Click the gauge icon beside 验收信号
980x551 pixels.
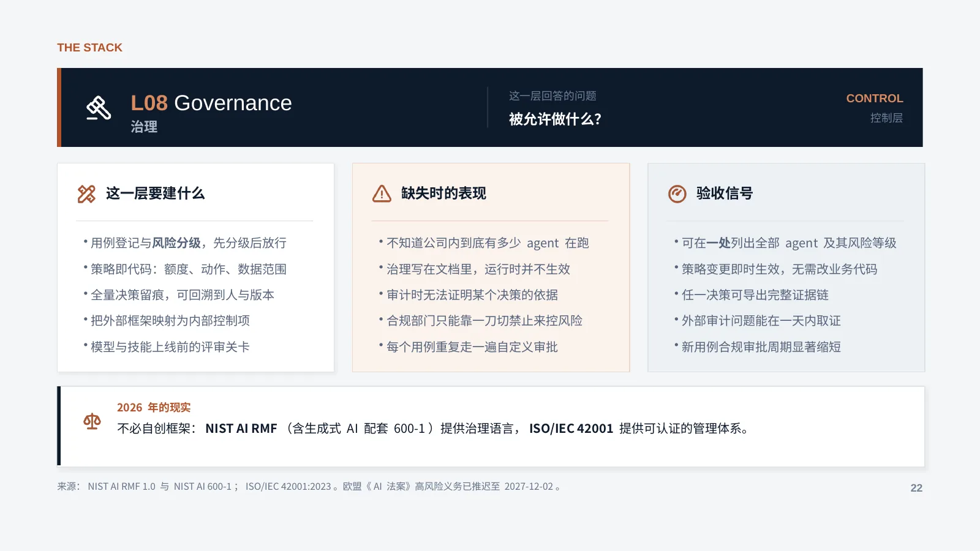pyautogui.click(x=677, y=194)
